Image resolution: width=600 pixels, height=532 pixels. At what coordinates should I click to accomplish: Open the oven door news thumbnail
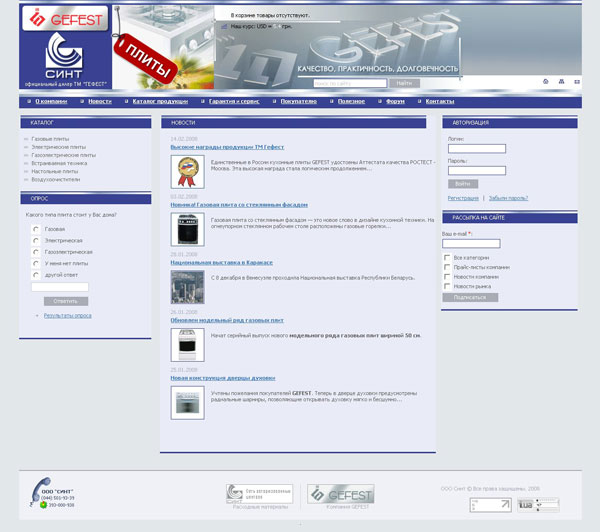coord(188,403)
